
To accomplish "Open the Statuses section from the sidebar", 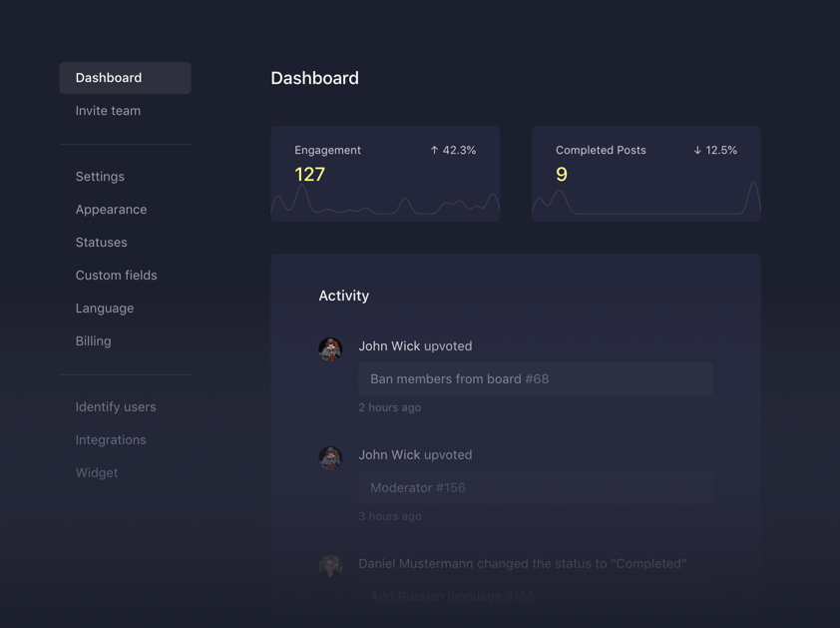I will [101, 242].
